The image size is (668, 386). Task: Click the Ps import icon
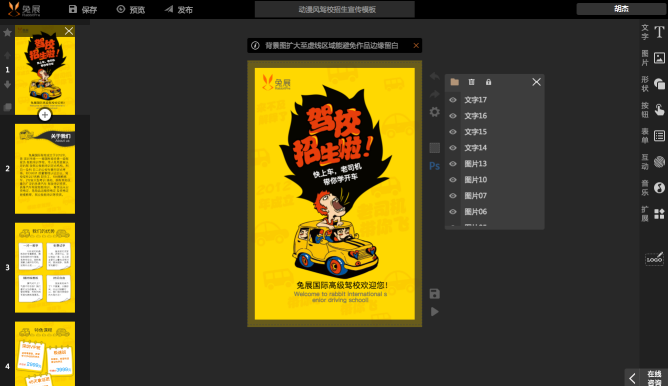[x=434, y=166]
